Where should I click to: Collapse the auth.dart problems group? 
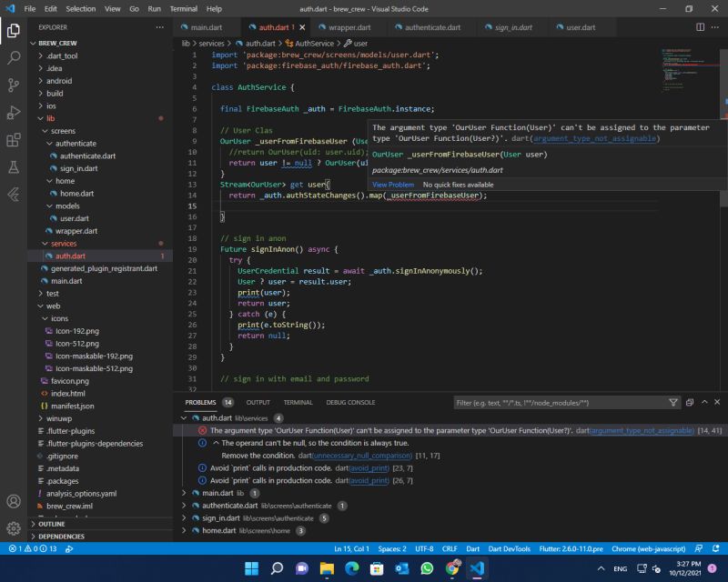(182, 418)
